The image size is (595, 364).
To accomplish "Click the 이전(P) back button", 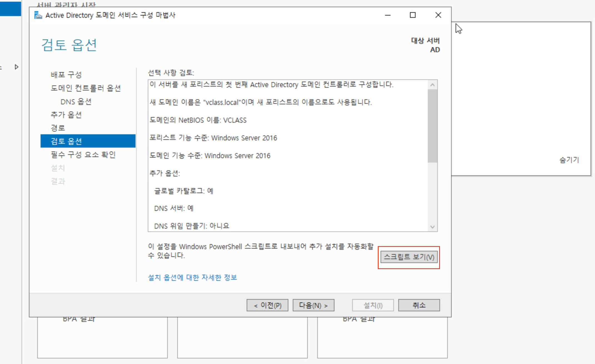I will pyautogui.click(x=267, y=305).
